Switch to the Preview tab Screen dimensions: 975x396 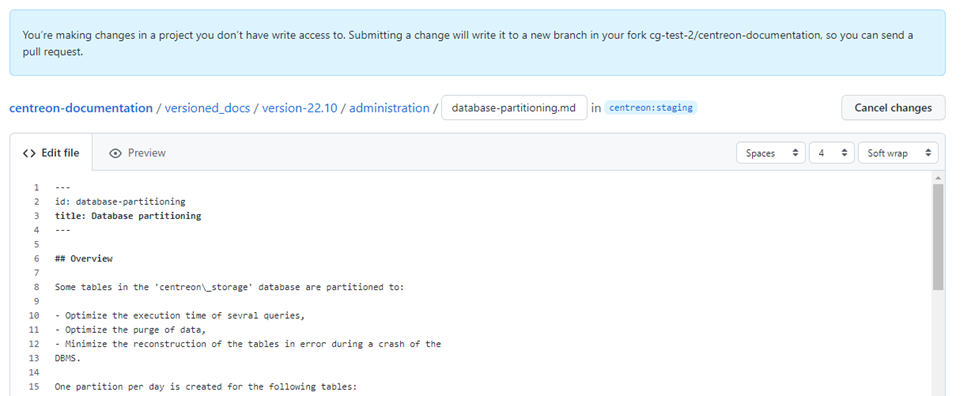pyautogui.click(x=137, y=153)
